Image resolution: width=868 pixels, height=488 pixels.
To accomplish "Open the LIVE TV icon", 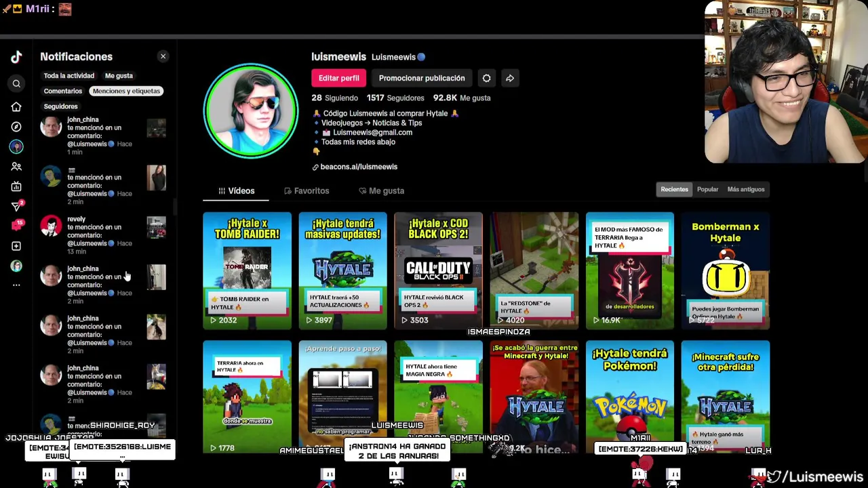I will click(16, 186).
